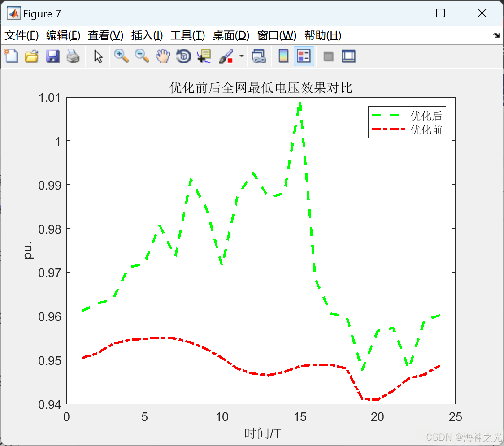
Task: Open the 文件(F) menu
Action: (22, 35)
